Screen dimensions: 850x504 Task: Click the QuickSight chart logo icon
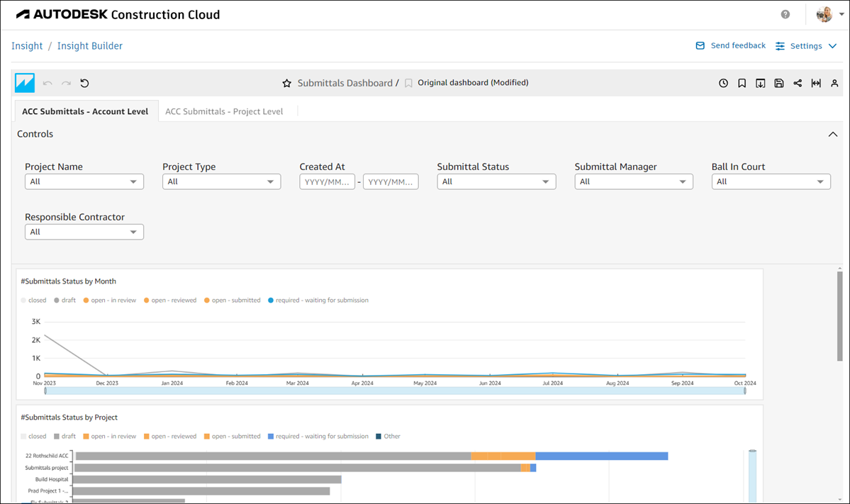(25, 83)
